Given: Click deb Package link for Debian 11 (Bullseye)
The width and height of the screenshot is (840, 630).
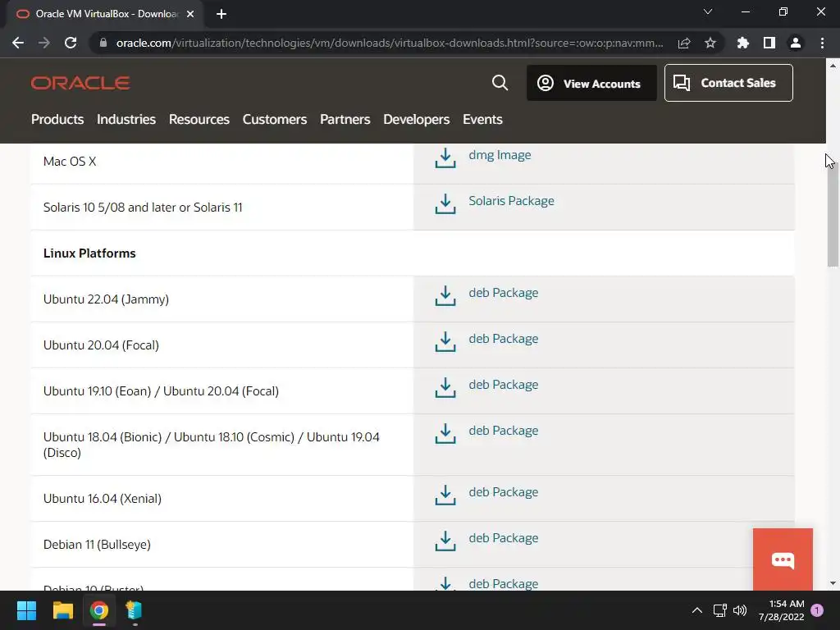Looking at the screenshot, I should coord(504,538).
